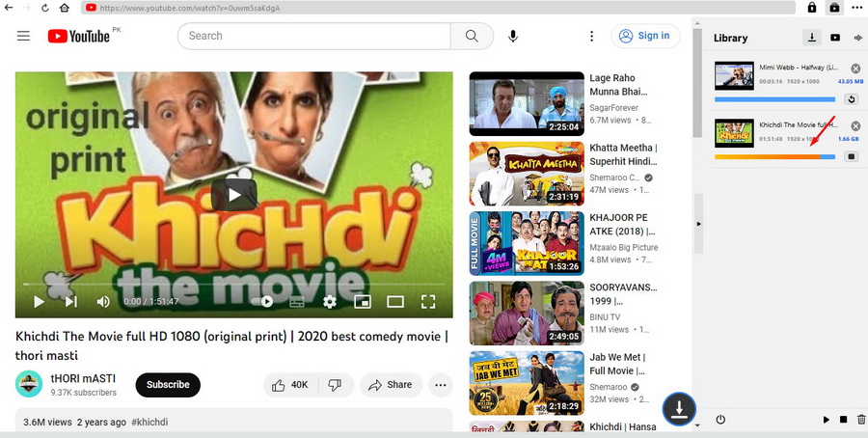
Task: Click the Share button
Action: click(x=391, y=385)
